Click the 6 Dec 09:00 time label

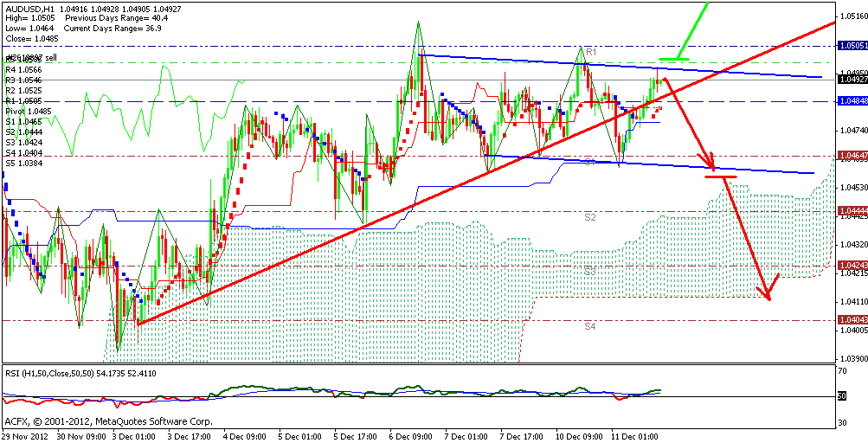(x=410, y=437)
